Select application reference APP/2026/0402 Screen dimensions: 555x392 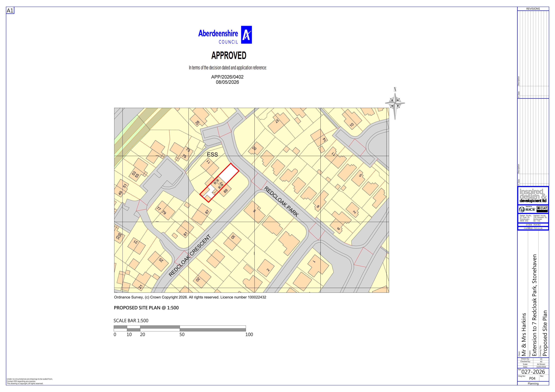tap(227, 77)
